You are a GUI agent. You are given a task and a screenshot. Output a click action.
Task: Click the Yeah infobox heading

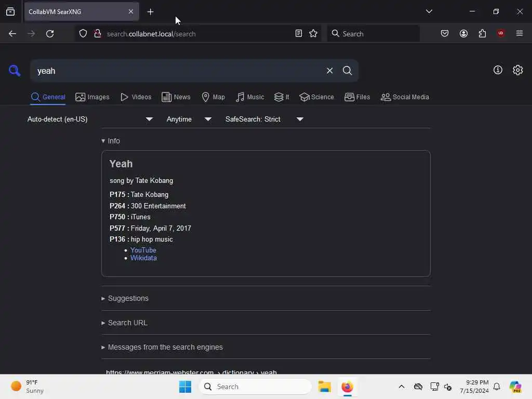(121, 164)
